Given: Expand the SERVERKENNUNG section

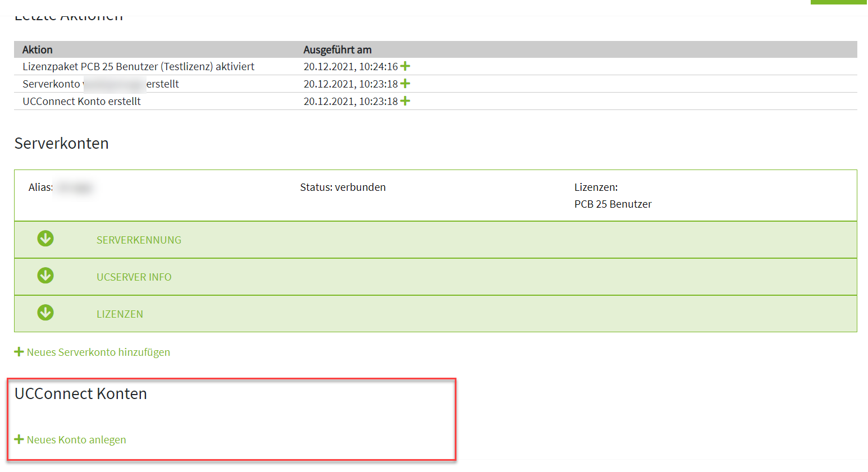Looking at the screenshot, I should tap(139, 240).
